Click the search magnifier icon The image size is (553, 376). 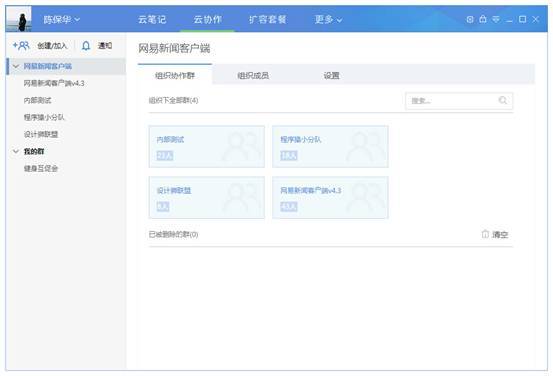click(x=503, y=101)
